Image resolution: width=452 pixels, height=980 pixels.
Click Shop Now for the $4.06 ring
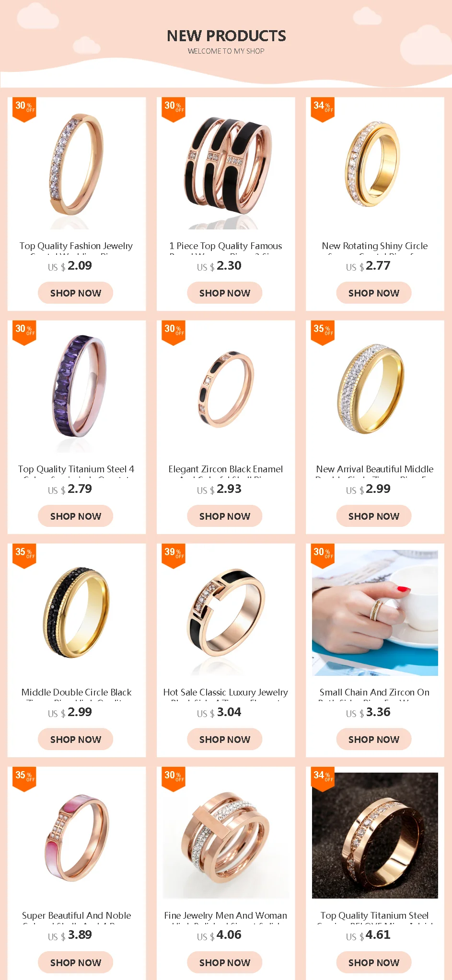[x=225, y=962]
